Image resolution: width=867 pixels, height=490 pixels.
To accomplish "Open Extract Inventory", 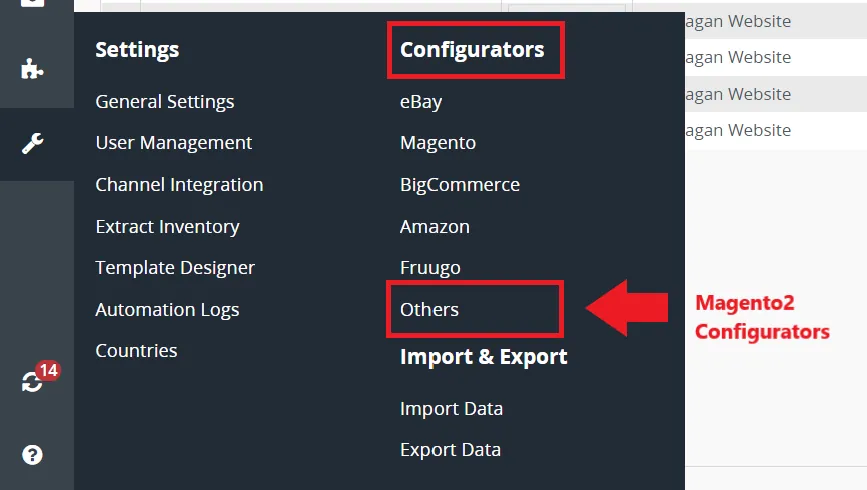I will (x=168, y=227).
